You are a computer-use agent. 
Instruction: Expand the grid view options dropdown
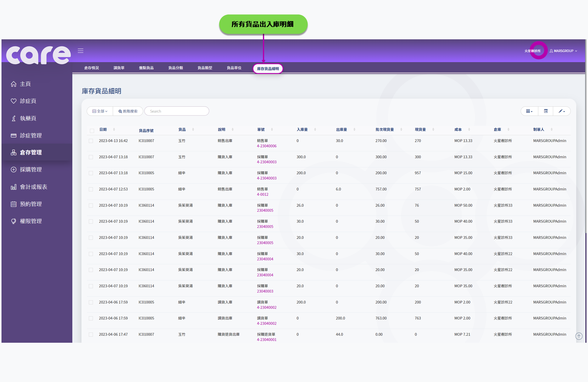pyautogui.click(x=529, y=111)
